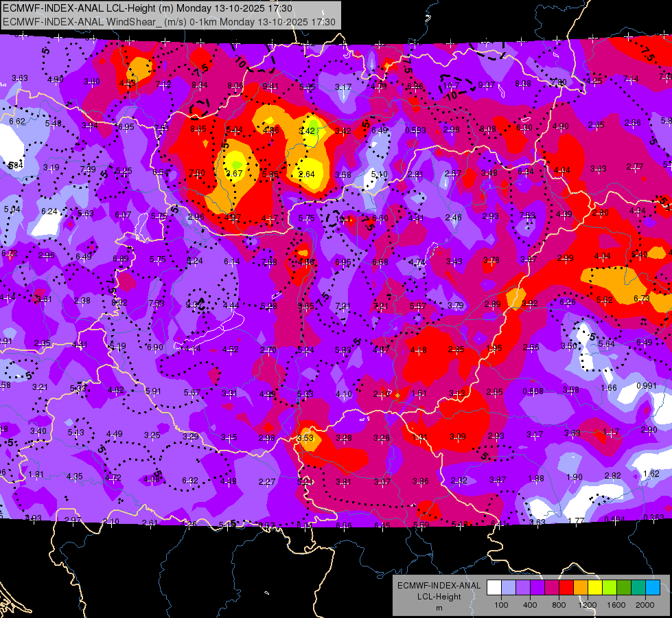Click the grid value 6.73
Screen dimensions: 672x618
click(642, 299)
